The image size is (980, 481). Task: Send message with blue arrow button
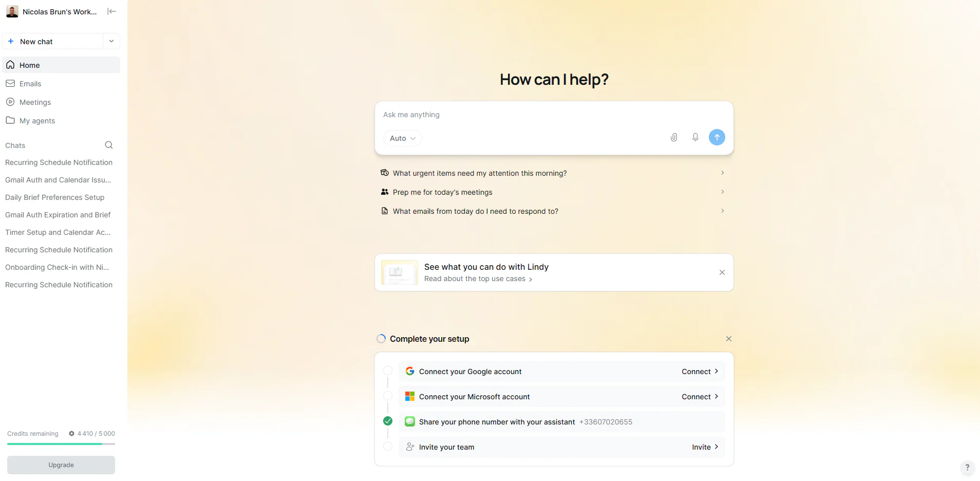coord(717,137)
